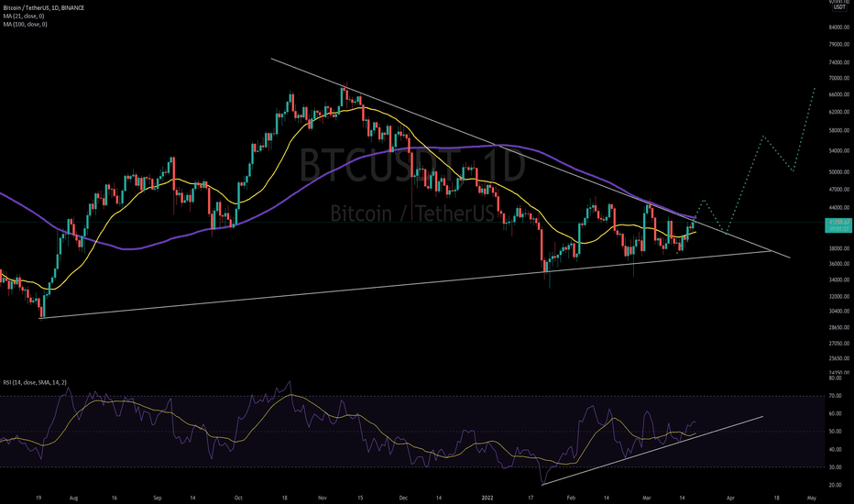The width and height of the screenshot is (854, 504).
Task: Click the 62000.00 price axis label
Action: [838, 112]
